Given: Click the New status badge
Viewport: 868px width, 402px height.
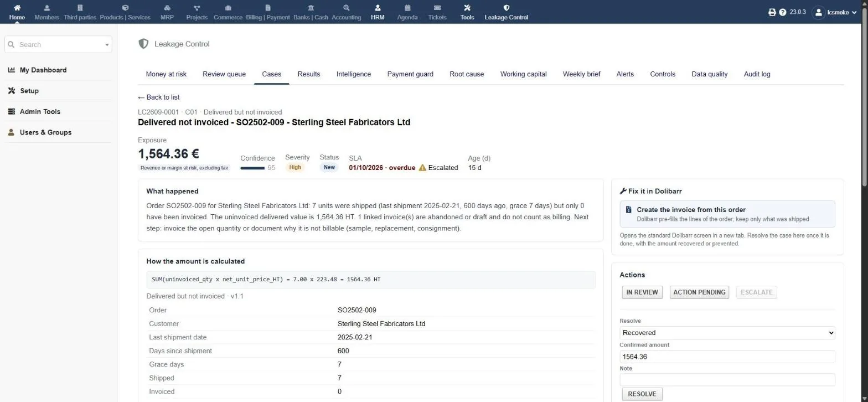Looking at the screenshot, I should (x=329, y=167).
